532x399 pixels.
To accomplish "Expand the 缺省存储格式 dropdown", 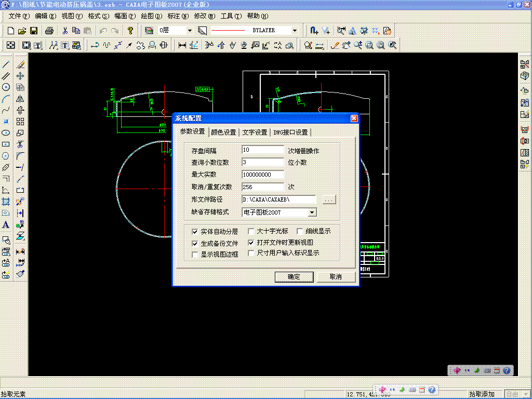I will 312,212.
